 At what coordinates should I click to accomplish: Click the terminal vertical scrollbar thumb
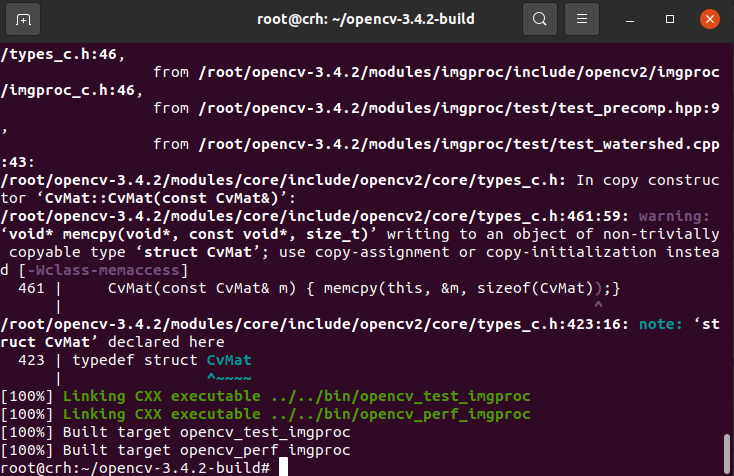(x=727, y=453)
